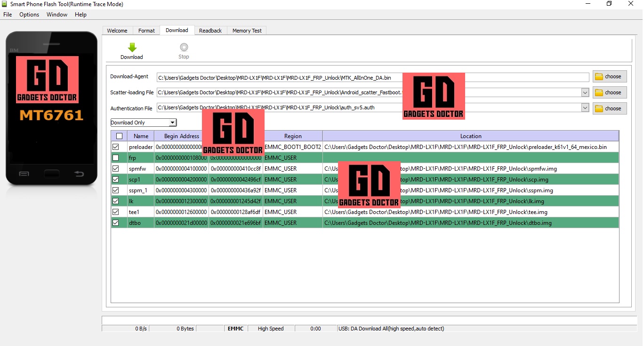
Task: Switch to the Format tab
Action: click(146, 31)
